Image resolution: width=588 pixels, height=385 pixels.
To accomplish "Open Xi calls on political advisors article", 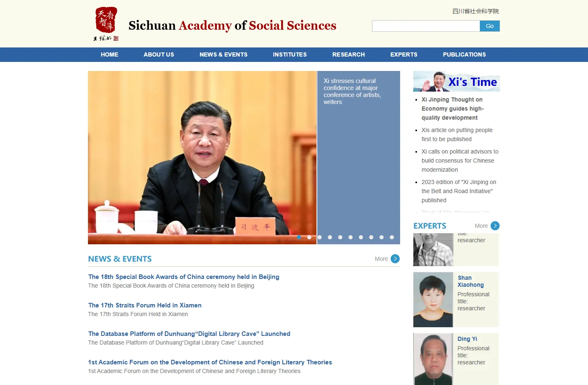I will pyautogui.click(x=460, y=161).
